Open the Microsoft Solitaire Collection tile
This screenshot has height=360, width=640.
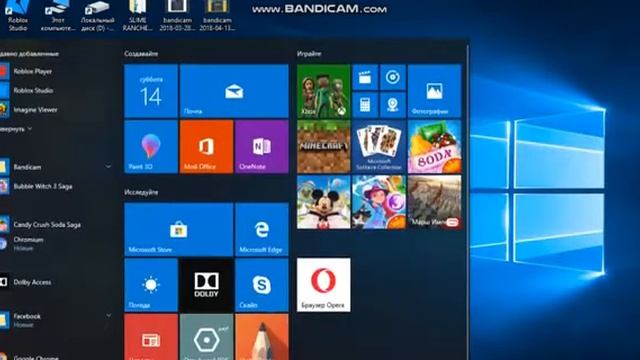[379, 147]
